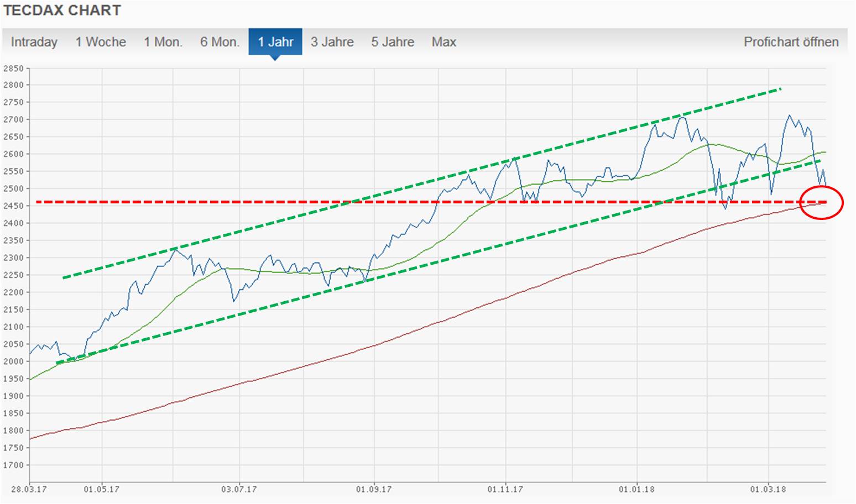Open the 6 Mon. chart view
The height and width of the screenshot is (504, 856).
tap(220, 42)
